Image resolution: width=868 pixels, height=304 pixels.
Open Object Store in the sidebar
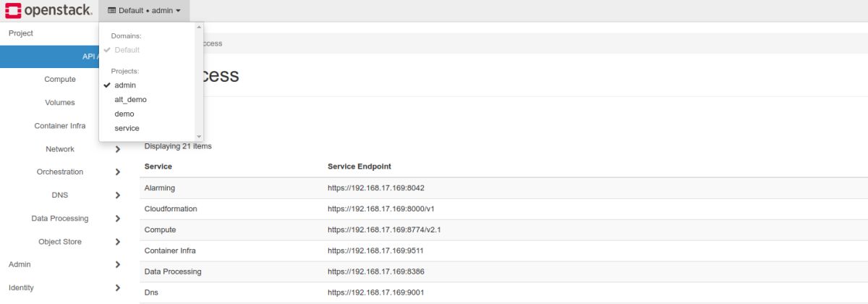60,242
